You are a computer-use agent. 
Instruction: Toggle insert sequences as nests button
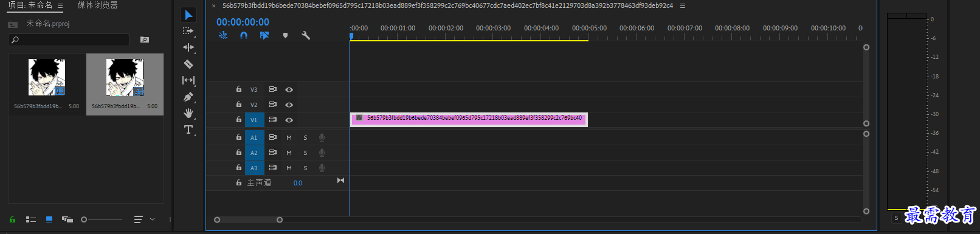[223, 35]
